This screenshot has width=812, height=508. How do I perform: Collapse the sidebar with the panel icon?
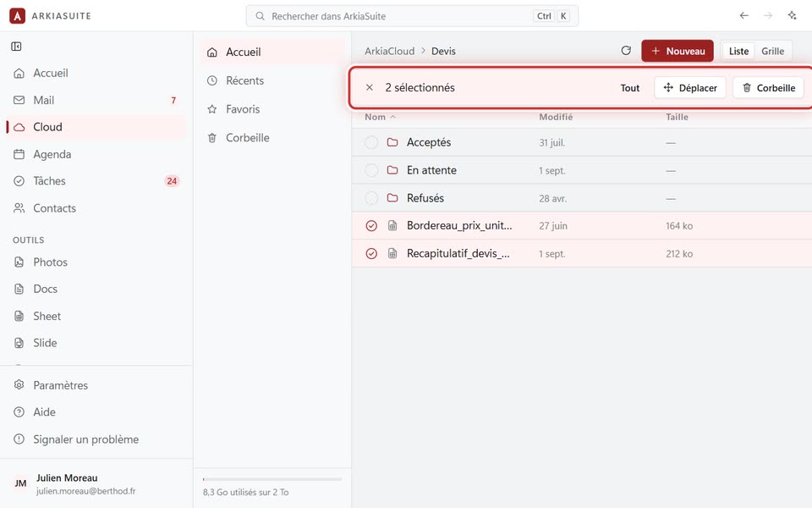tap(17, 47)
